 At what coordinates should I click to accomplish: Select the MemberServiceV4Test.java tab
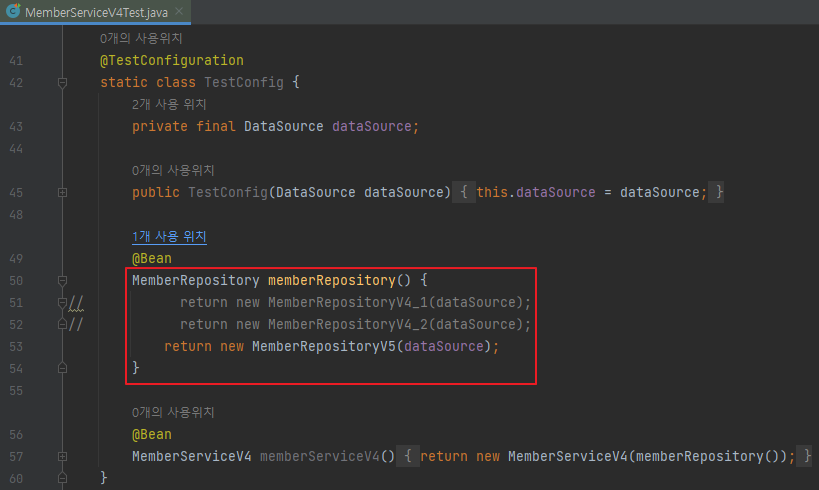[96, 12]
